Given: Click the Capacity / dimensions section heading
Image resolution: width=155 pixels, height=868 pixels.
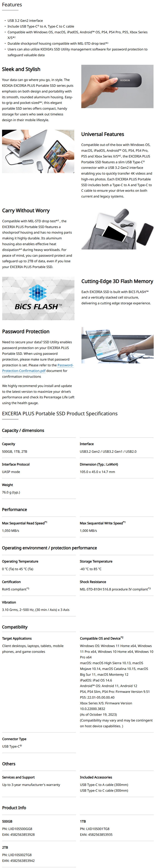Looking at the screenshot, I should (x=23, y=430).
